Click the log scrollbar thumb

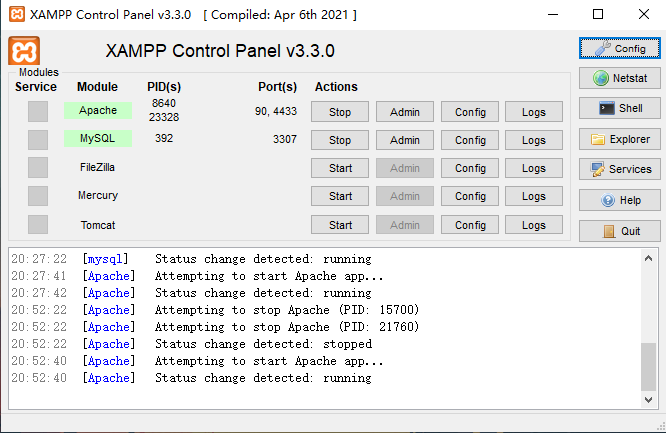click(x=648, y=366)
